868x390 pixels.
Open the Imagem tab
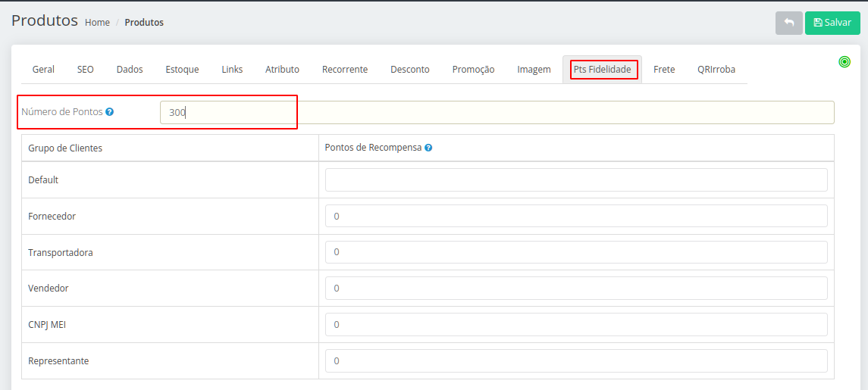pos(534,70)
